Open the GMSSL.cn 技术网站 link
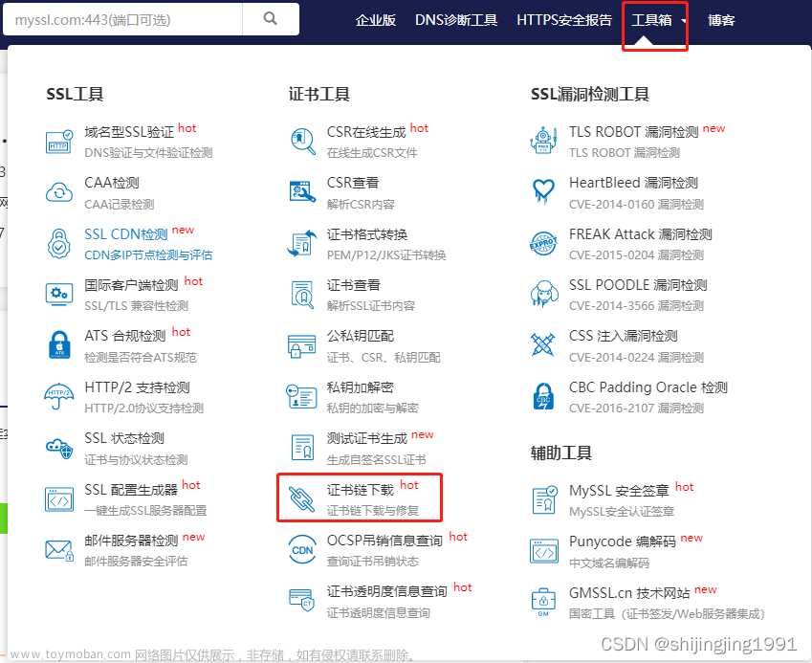The image size is (812, 663). [x=629, y=592]
